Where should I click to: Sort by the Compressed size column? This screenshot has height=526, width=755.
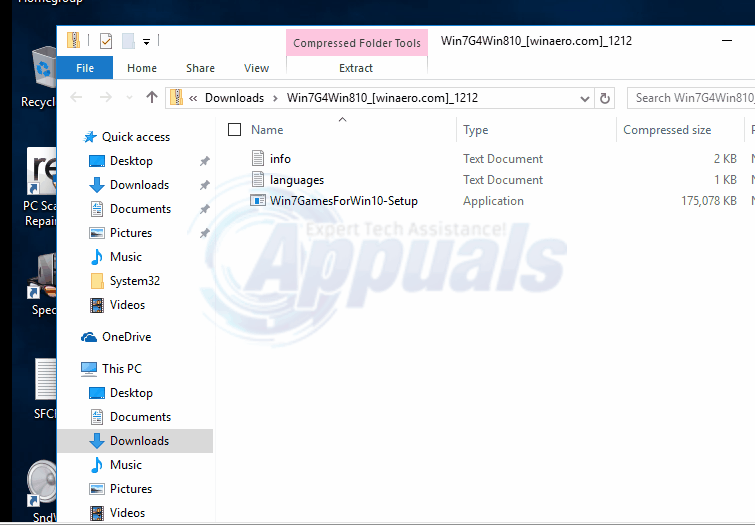[x=667, y=130]
